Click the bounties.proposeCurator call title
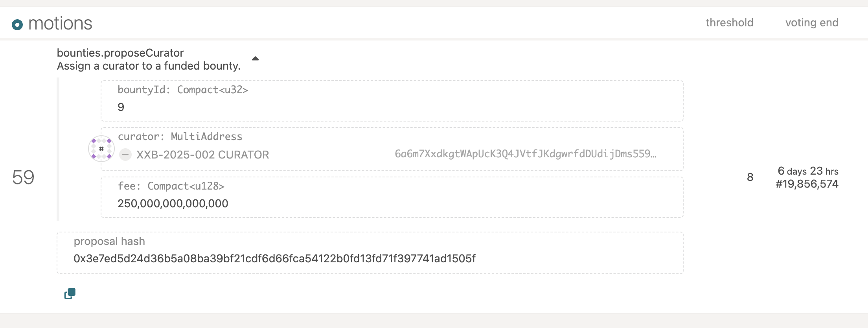The image size is (868, 328). pos(120,53)
